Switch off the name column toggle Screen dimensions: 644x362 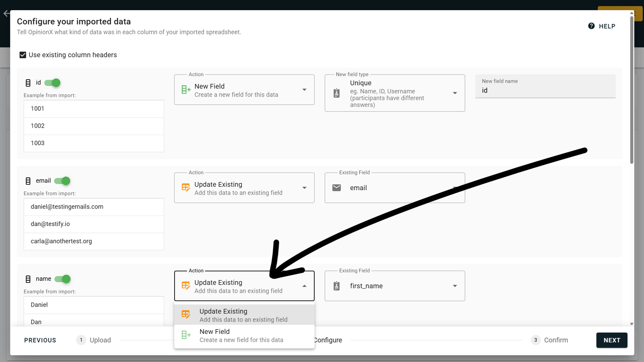[63, 279]
